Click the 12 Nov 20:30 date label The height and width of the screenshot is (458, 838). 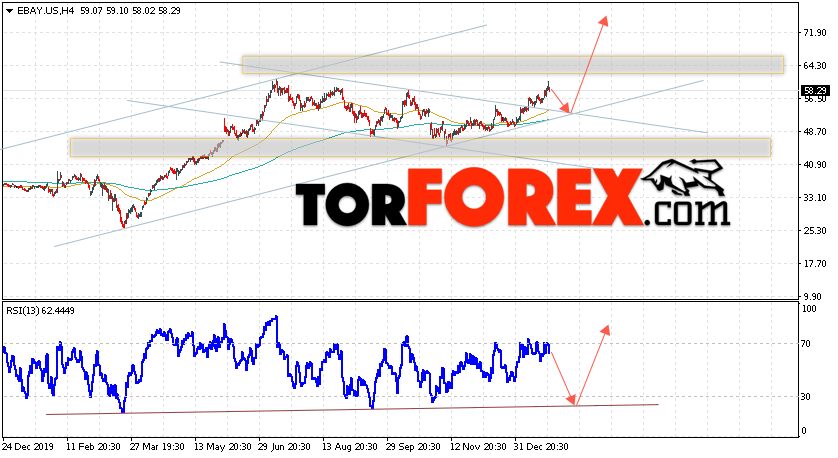(x=478, y=447)
